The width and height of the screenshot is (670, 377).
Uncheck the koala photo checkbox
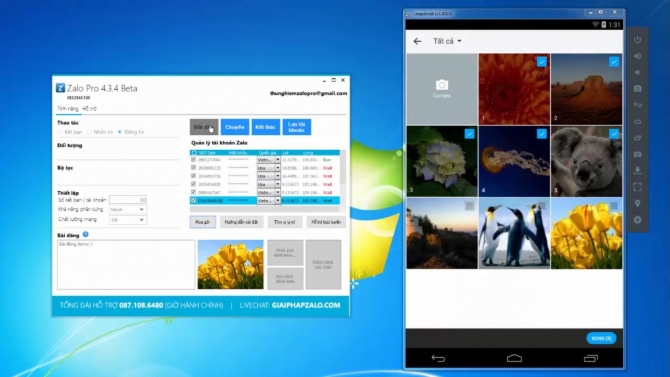(614, 134)
